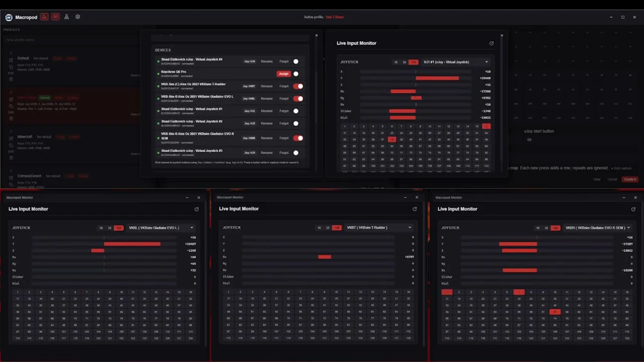The height and width of the screenshot is (362, 644).
Task: Disable VKBsim Gladiator EVO L switch
Action: (298, 99)
